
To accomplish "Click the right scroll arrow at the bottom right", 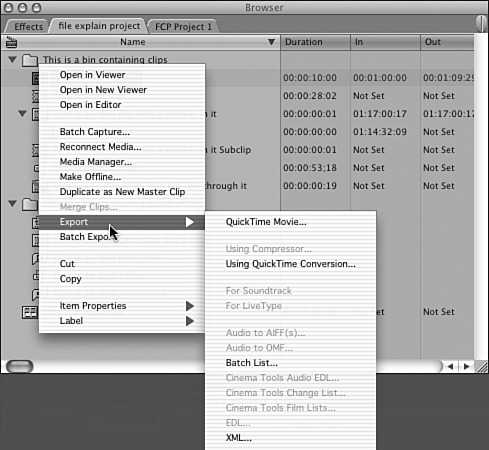I will tap(467, 367).
